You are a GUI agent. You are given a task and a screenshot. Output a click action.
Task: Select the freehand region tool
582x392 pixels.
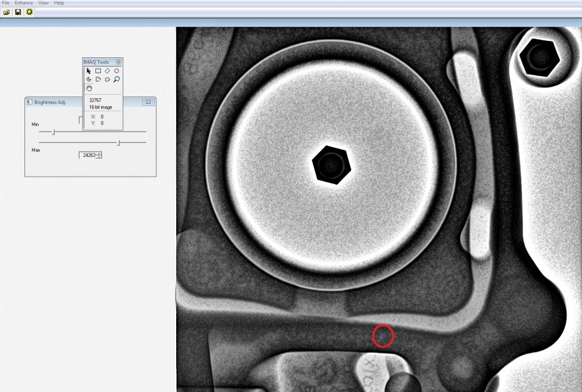(107, 80)
